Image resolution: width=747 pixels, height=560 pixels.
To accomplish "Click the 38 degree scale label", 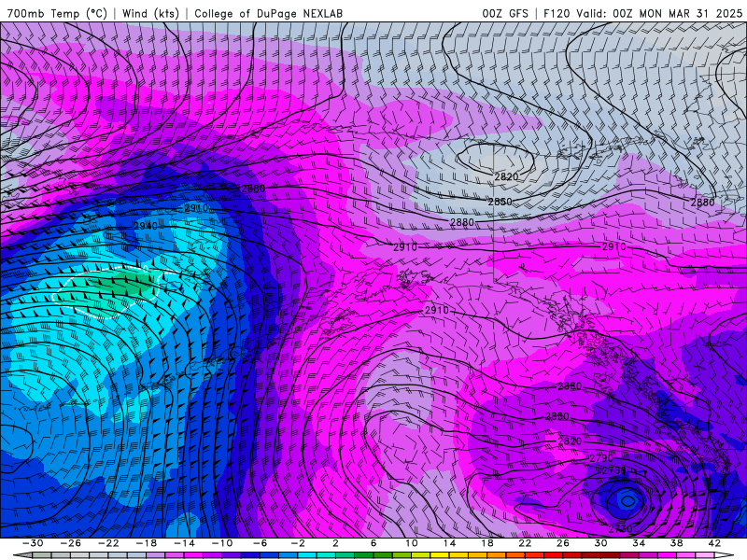I will point(676,543).
